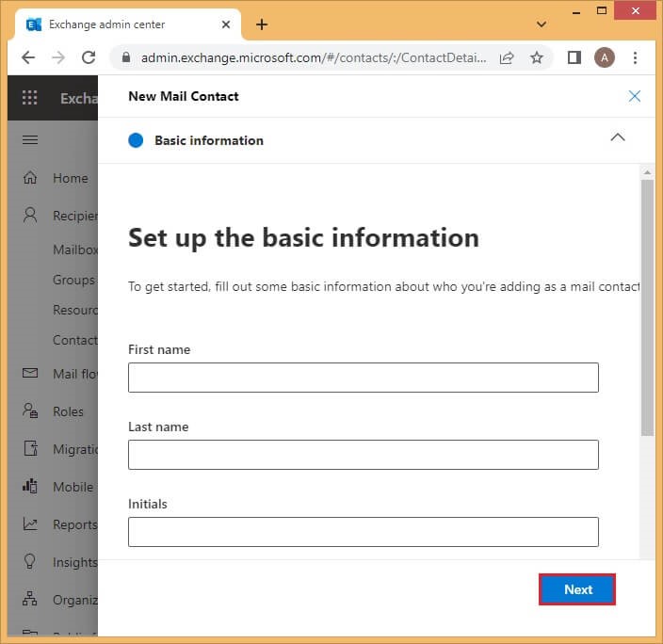Collapse the Basic information section chevron
This screenshot has height=644, width=663.
click(618, 137)
